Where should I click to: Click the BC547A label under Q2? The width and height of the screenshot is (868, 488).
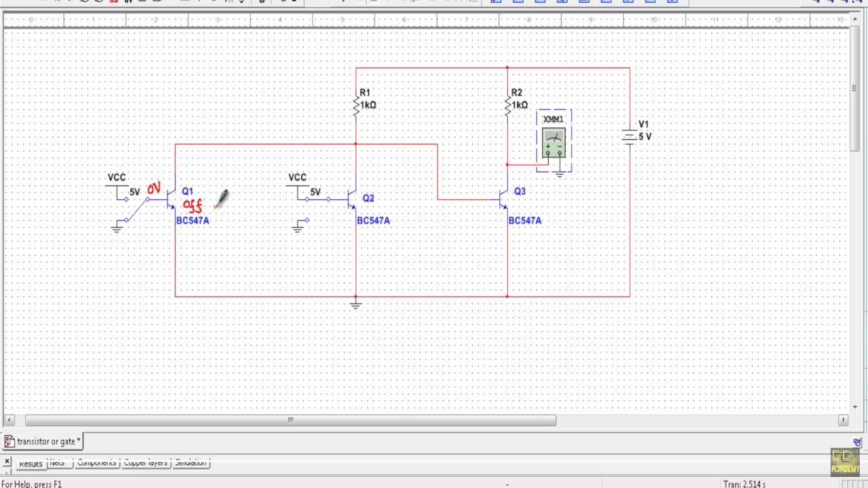(x=373, y=221)
